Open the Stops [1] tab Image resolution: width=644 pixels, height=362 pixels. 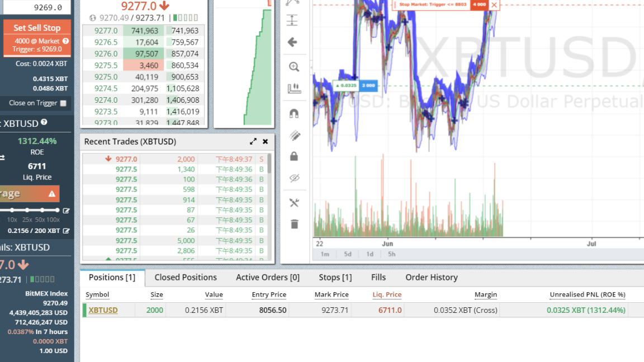tap(335, 278)
